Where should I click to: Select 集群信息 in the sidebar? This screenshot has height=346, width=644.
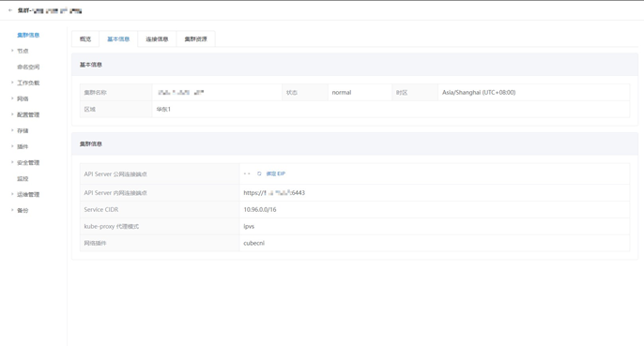coord(28,35)
